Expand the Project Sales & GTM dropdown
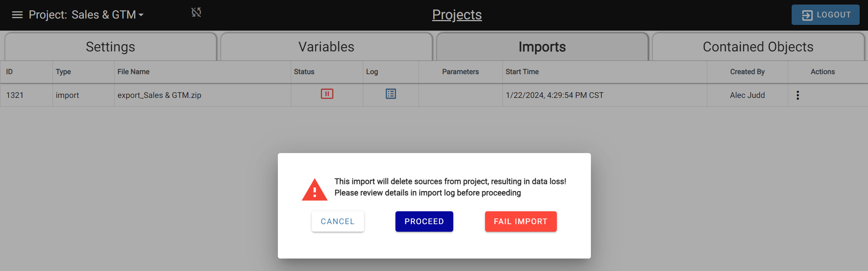The height and width of the screenshot is (271, 868). [x=141, y=15]
